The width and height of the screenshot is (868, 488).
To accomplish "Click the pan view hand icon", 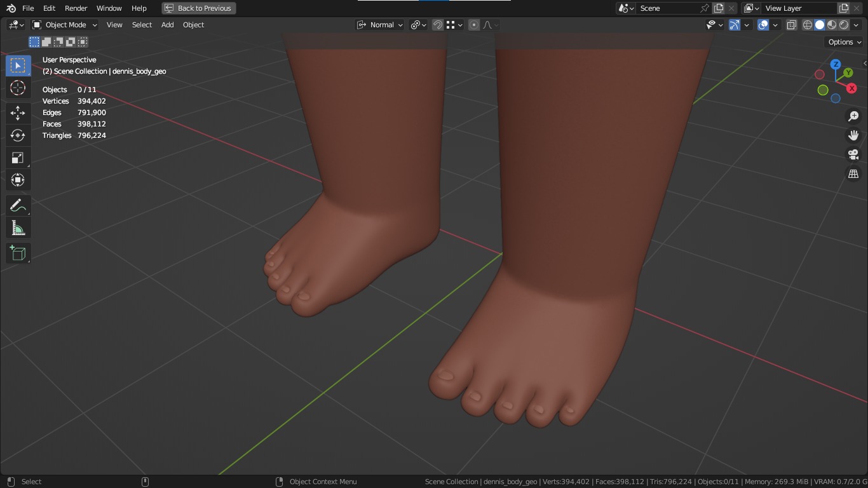I will (853, 135).
